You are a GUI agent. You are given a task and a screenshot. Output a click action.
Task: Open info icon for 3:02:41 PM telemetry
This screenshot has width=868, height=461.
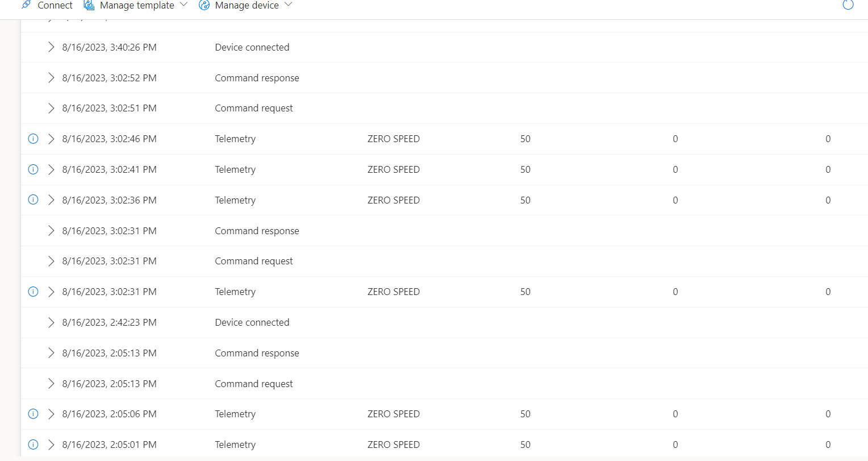[x=33, y=169]
